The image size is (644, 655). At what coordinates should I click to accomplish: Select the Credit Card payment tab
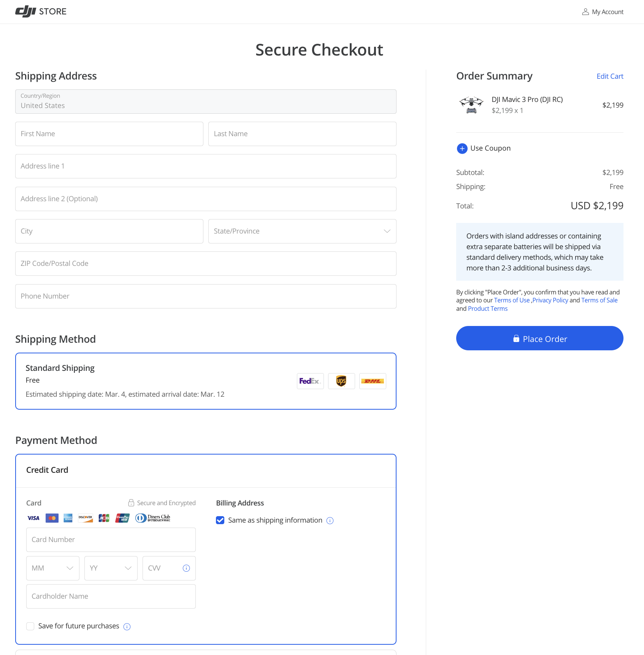(x=47, y=470)
